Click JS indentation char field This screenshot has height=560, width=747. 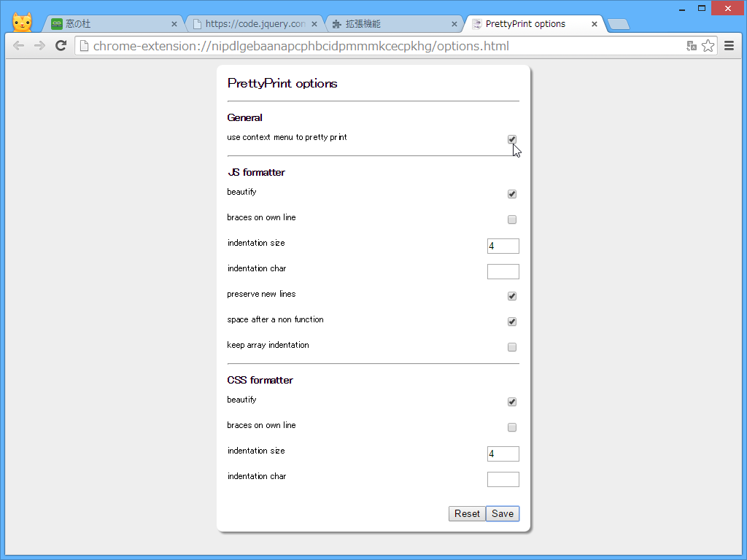[x=503, y=271]
